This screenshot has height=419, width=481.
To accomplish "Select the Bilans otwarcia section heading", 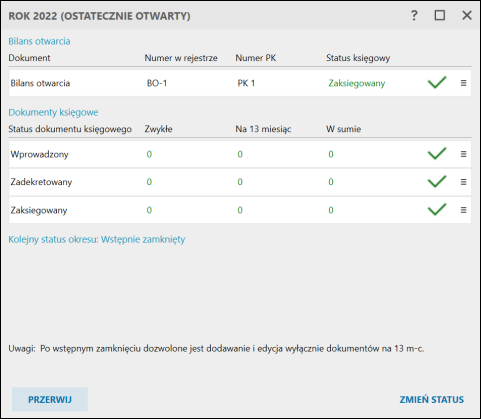I will coord(39,41).
